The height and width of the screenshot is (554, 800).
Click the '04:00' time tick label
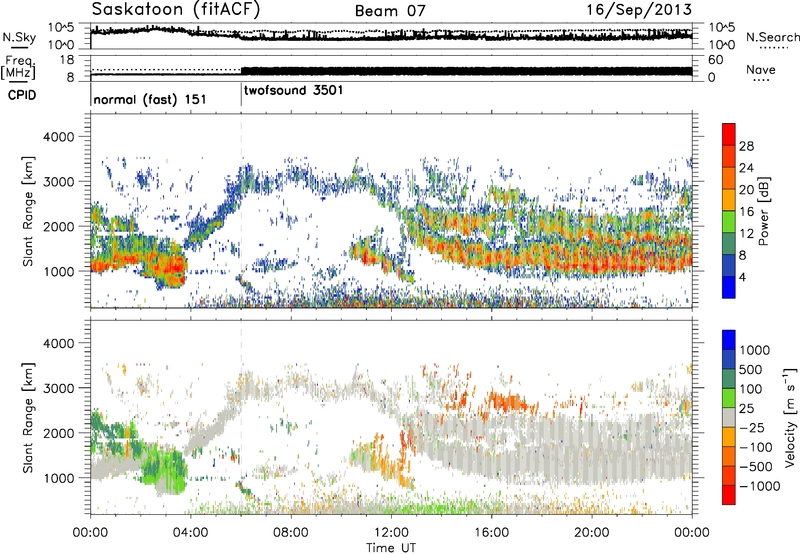190,533
